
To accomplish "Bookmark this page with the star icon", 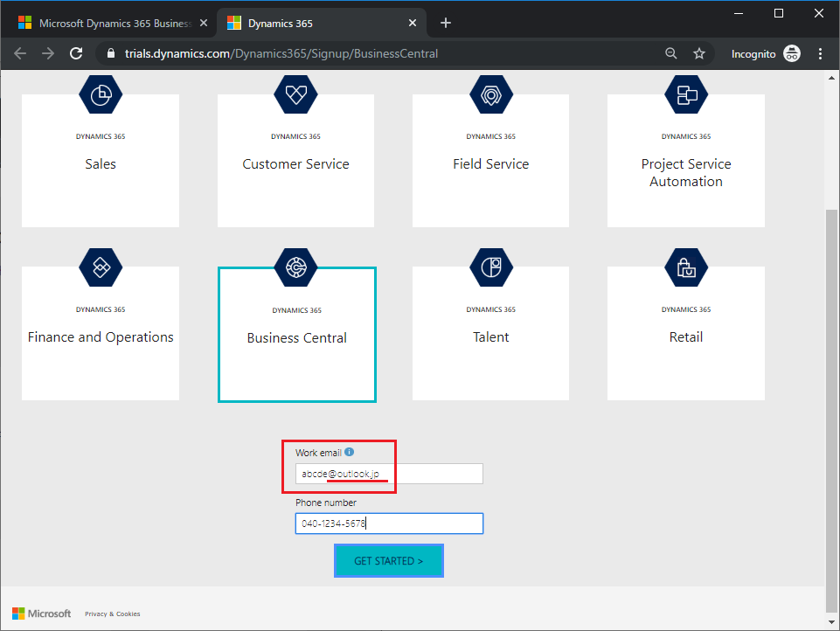I will tap(699, 53).
